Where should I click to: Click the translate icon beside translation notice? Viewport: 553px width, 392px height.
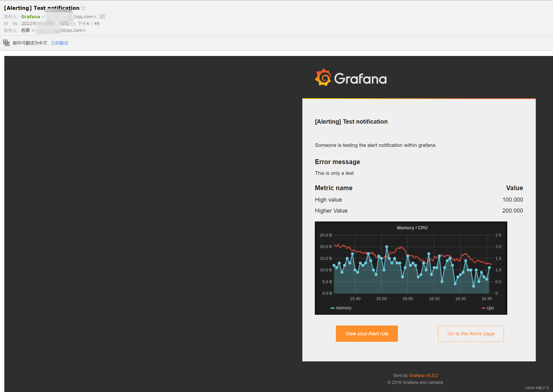(x=6, y=43)
